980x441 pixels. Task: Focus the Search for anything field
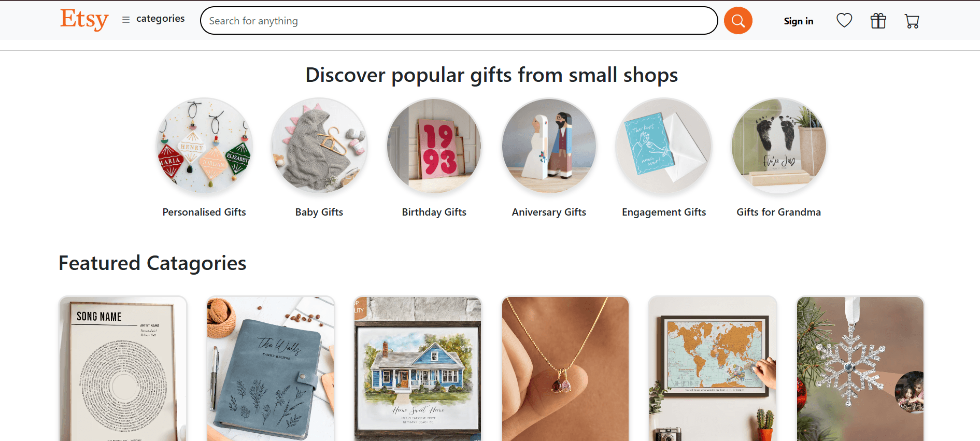pos(459,21)
